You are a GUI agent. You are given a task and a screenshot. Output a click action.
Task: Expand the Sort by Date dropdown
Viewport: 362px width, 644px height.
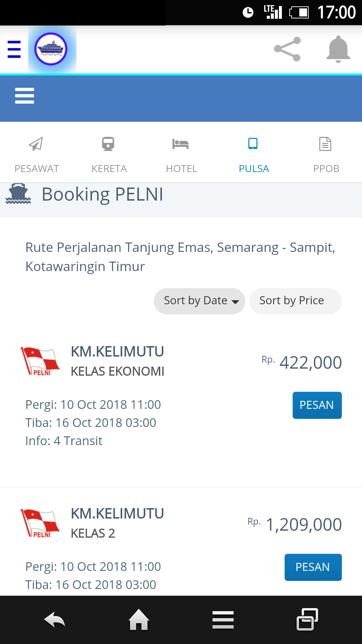[x=199, y=301]
